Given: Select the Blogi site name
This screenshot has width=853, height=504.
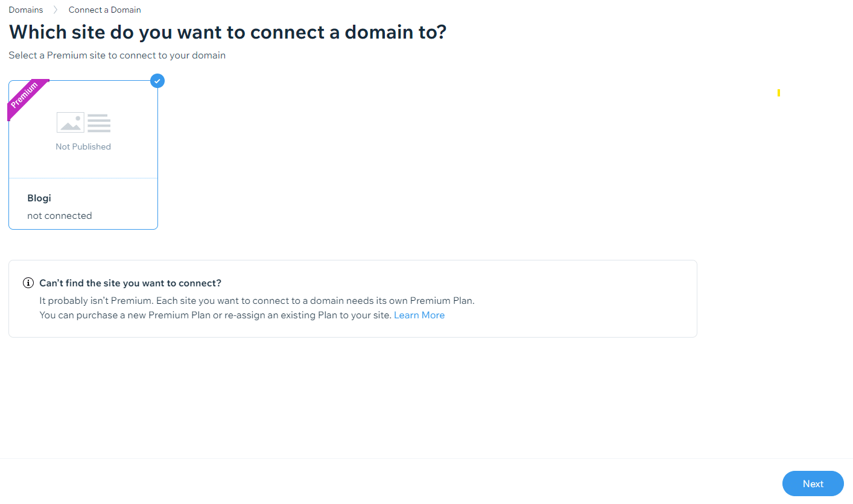Looking at the screenshot, I should (39, 198).
